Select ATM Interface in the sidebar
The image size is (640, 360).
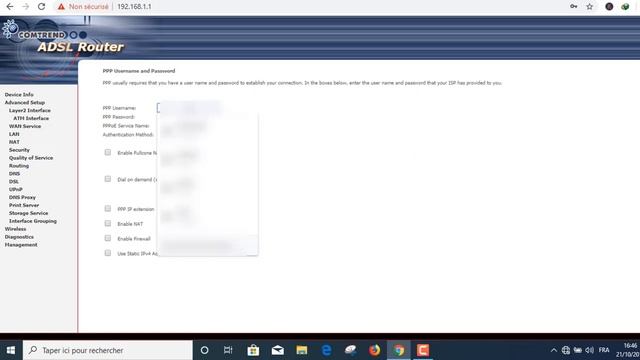coord(31,118)
